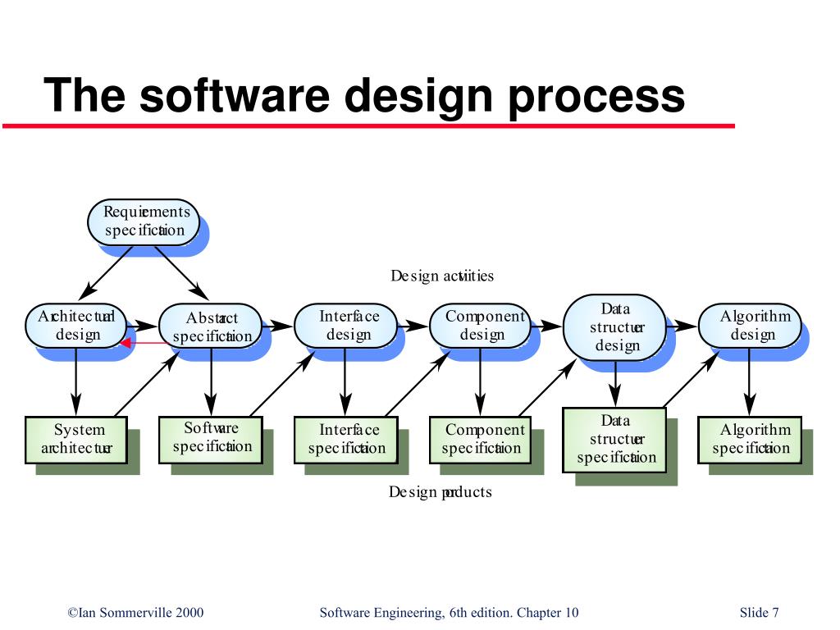Select the Abstract specification activity node

pyautogui.click(x=211, y=326)
